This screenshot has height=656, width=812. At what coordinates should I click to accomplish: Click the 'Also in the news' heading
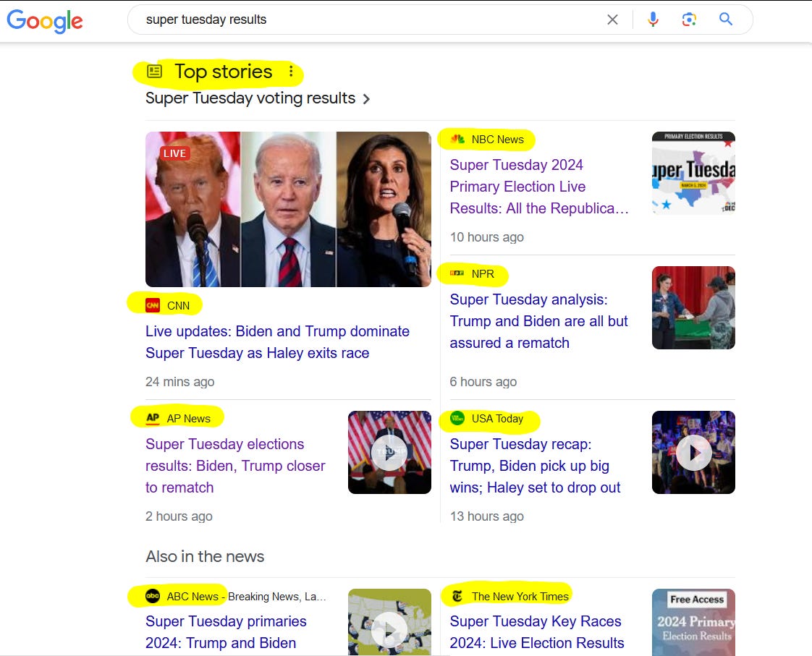pos(205,556)
